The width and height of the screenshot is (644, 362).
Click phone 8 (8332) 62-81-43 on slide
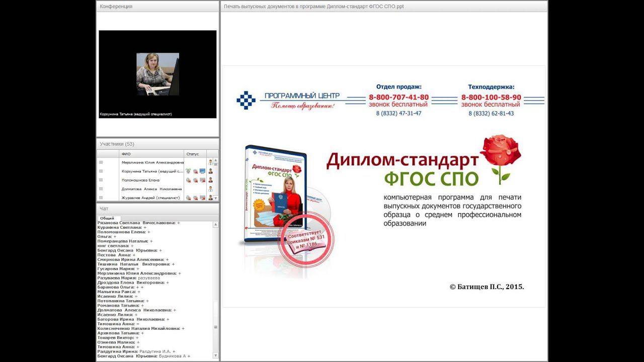[491, 113]
